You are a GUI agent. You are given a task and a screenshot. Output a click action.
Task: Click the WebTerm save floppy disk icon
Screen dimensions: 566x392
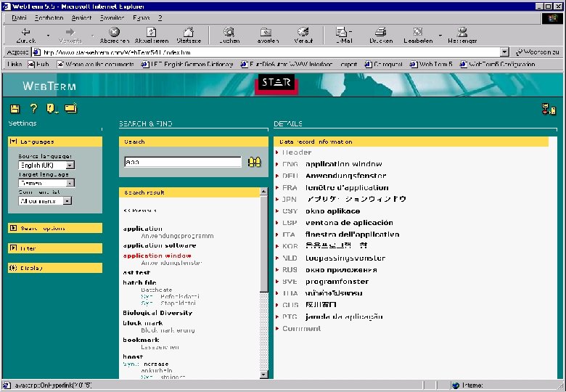(15, 108)
